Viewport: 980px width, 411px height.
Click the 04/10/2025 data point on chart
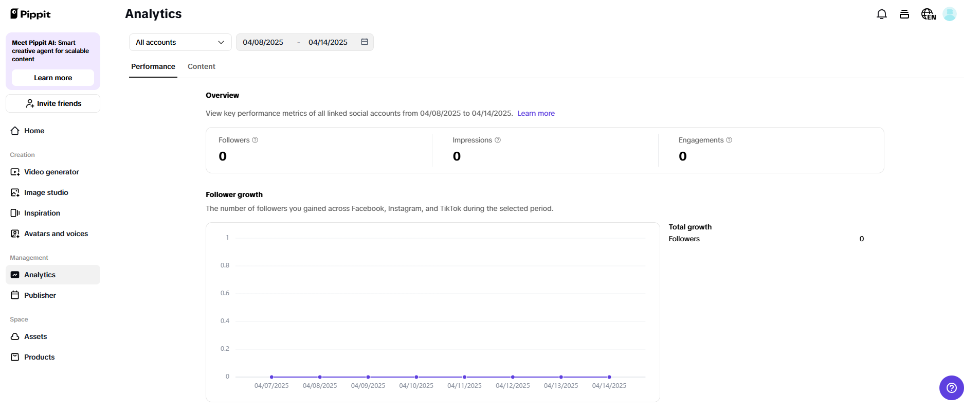(416, 377)
